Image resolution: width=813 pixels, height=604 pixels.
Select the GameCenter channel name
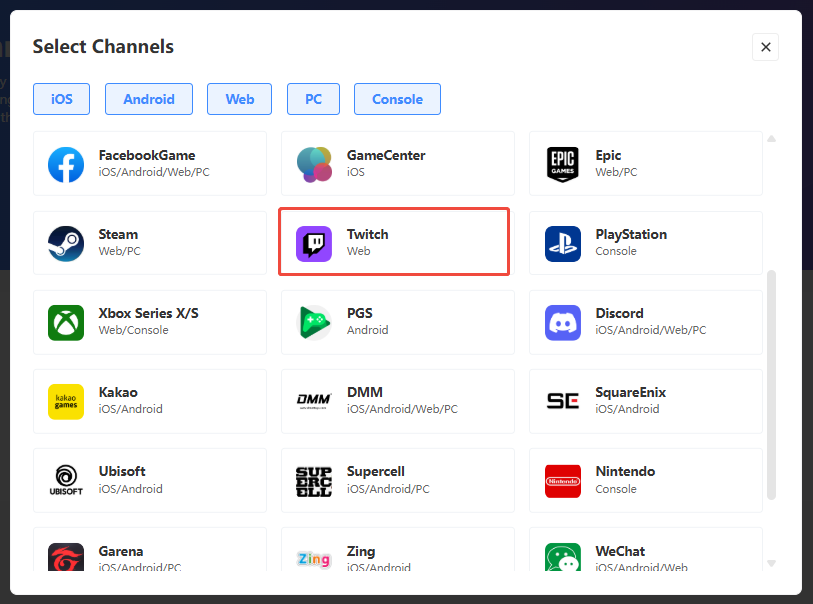tap(386, 156)
